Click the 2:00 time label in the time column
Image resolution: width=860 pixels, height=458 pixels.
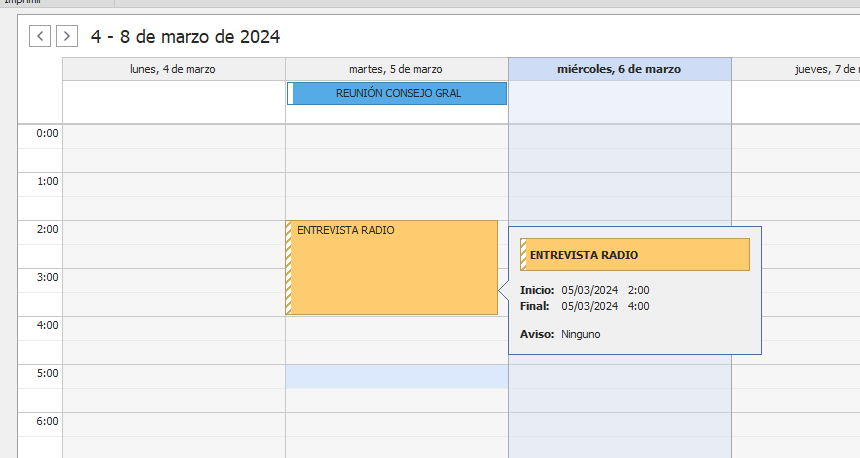(x=47, y=229)
